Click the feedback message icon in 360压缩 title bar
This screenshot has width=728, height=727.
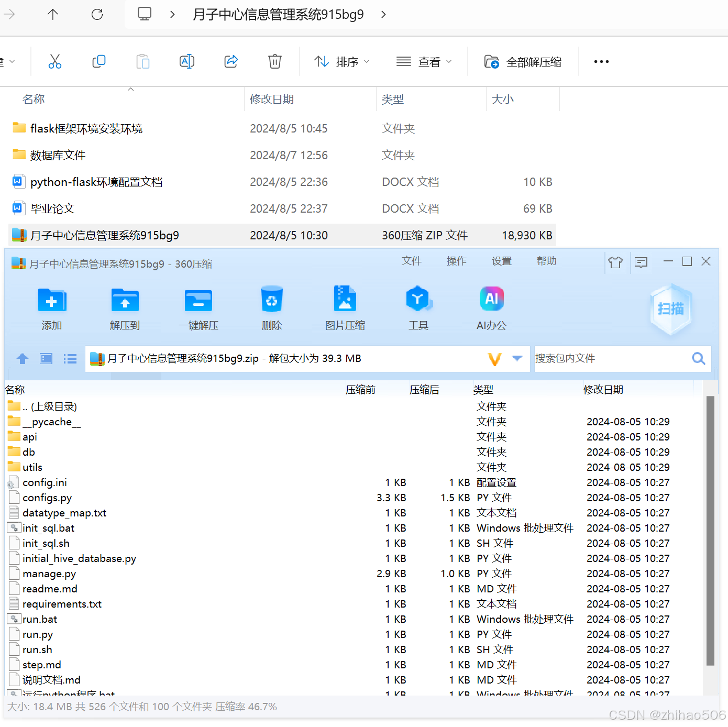click(641, 262)
